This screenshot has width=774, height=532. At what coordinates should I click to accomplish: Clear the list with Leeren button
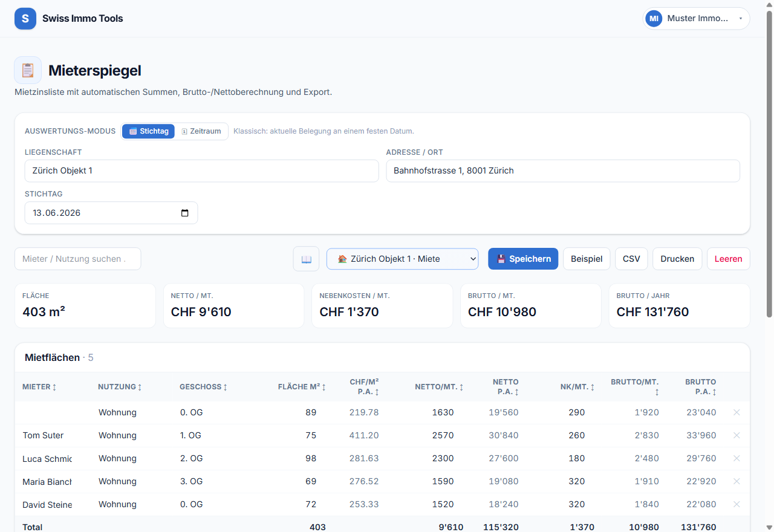(729, 259)
